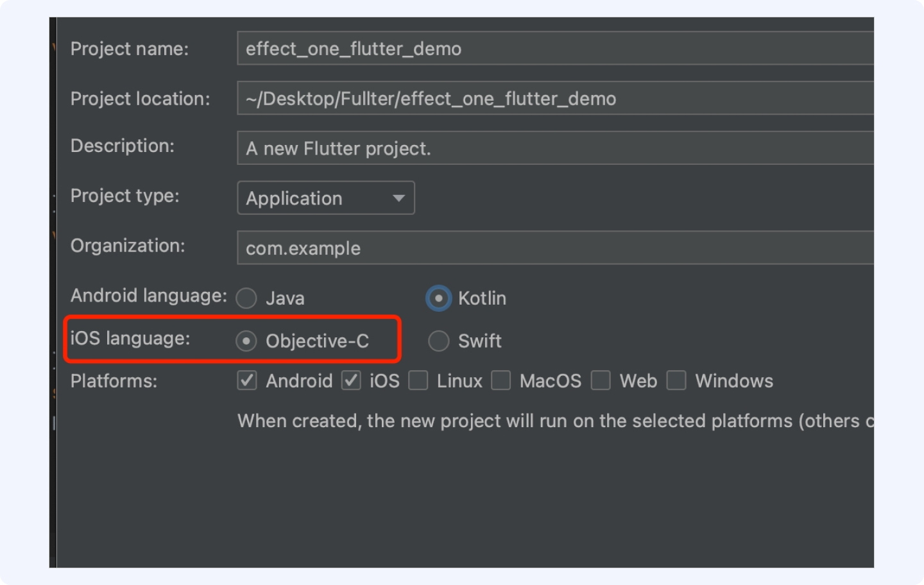Viewport: 924px width, 585px height.
Task: Toggle the Android platform checkbox
Action: [x=247, y=380]
